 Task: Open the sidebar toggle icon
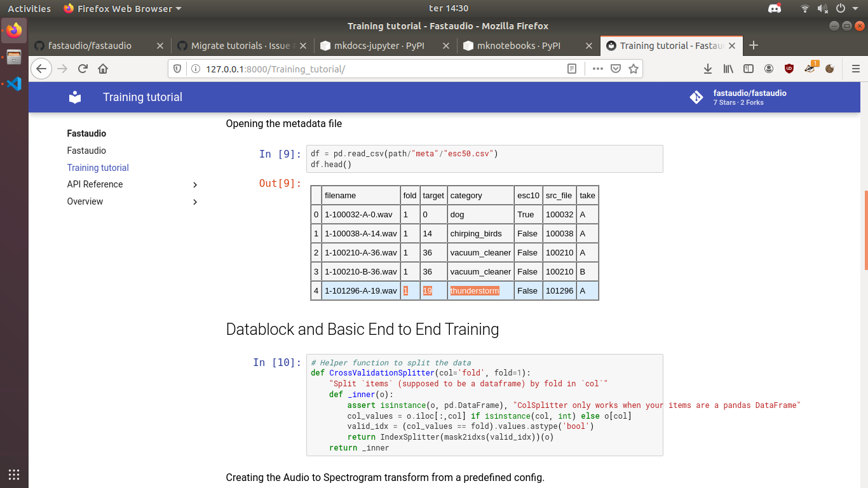[x=749, y=69]
